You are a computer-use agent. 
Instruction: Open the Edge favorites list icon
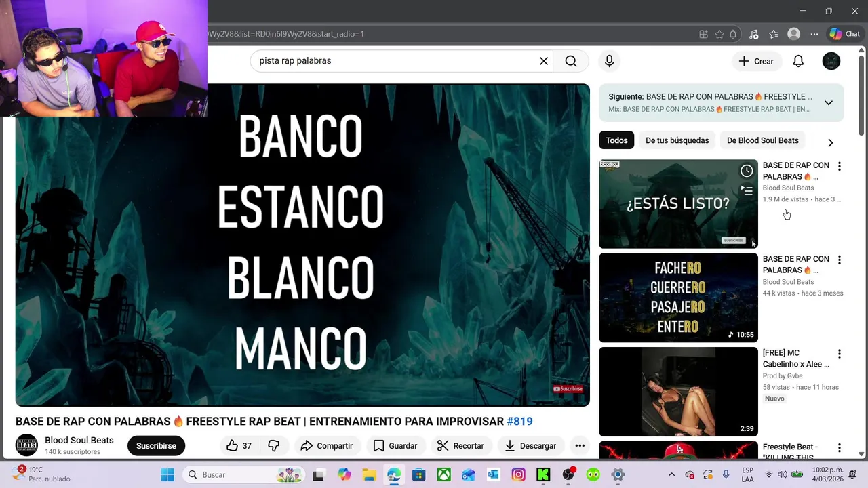774,34
